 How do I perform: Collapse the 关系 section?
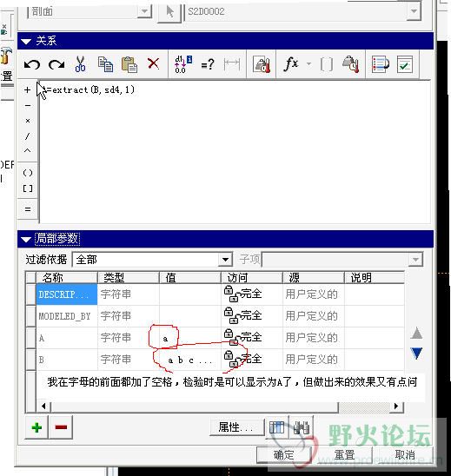26,41
